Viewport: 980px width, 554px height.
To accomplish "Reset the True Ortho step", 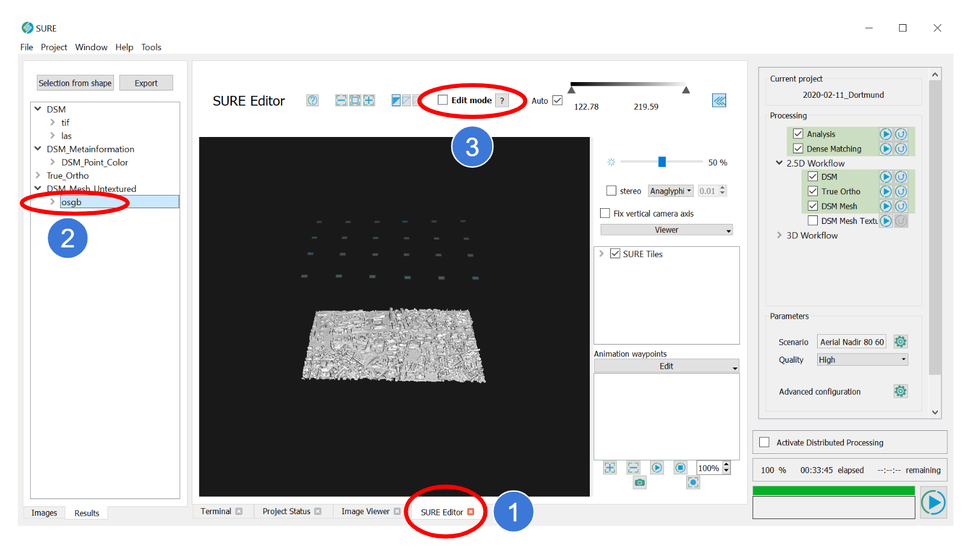I will click(x=901, y=191).
